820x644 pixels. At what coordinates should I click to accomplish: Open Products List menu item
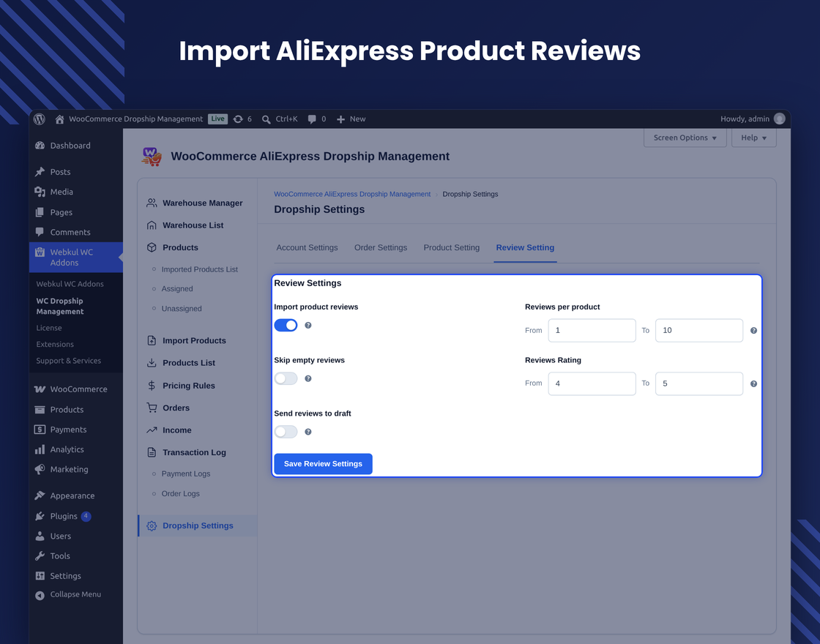click(189, 363)
